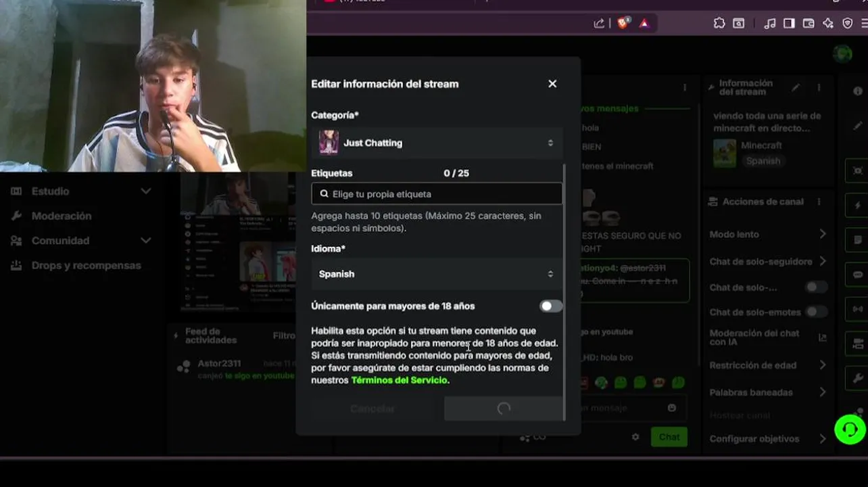This screenshot has width=868, height=487.
Task: Expand the Estudio sidebar section
Action: [145, 191]
